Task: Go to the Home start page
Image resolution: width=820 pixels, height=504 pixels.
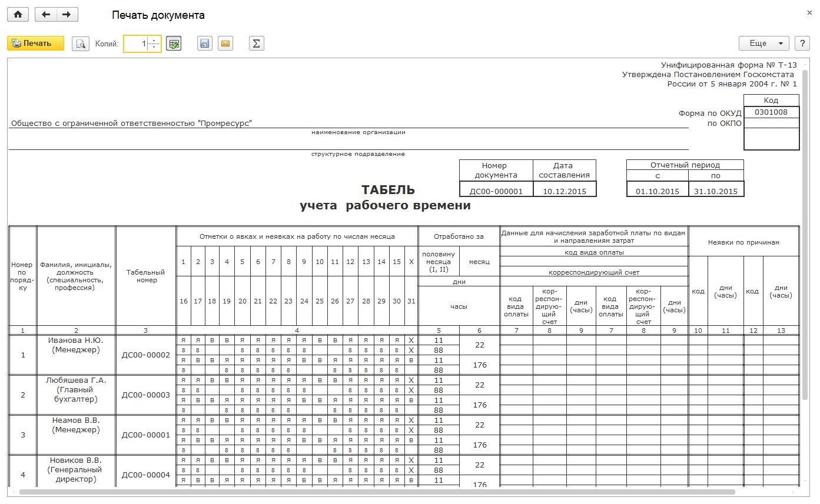Action: [18, 15]
